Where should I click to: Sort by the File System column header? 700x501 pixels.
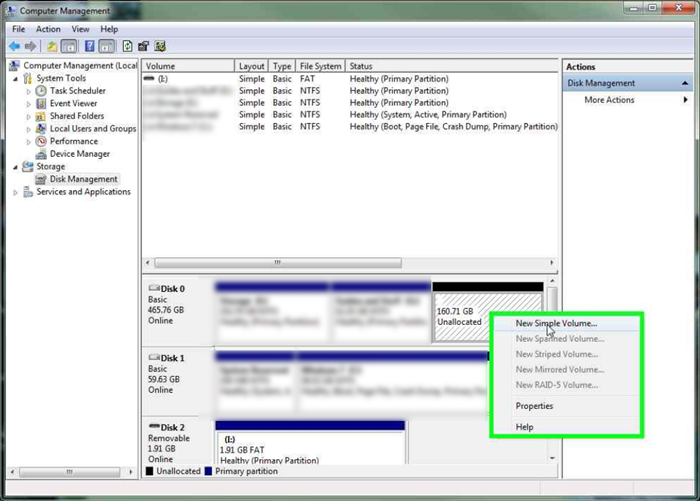coord(320,66)
